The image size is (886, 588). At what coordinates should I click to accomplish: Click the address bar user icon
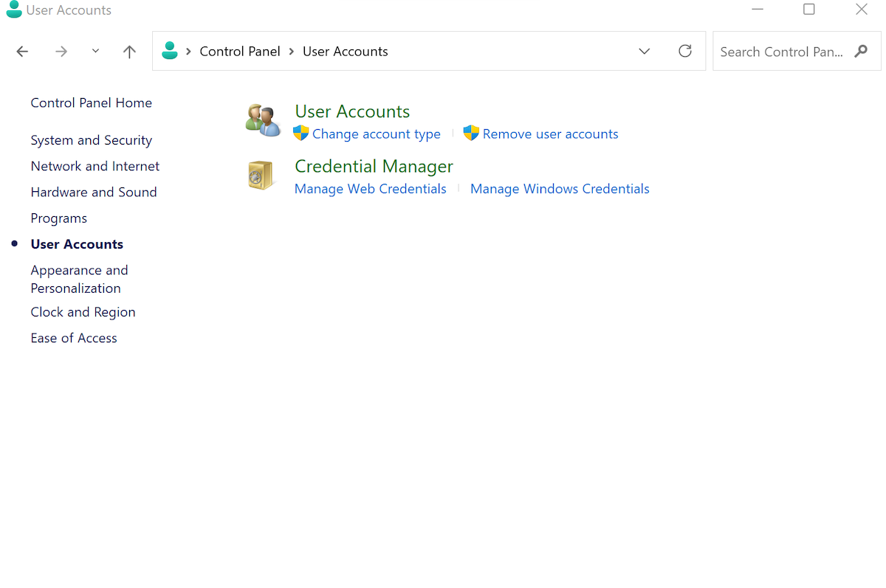170,51
